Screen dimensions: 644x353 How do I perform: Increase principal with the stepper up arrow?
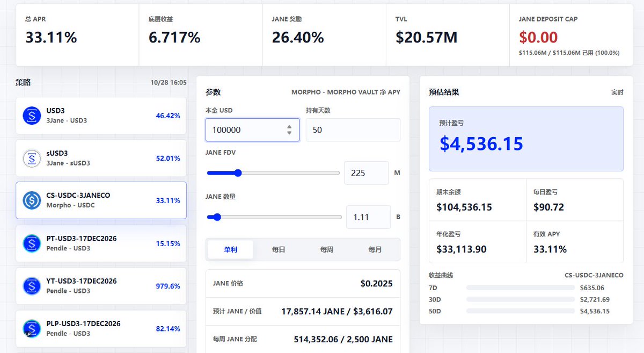tap(289, 127)
